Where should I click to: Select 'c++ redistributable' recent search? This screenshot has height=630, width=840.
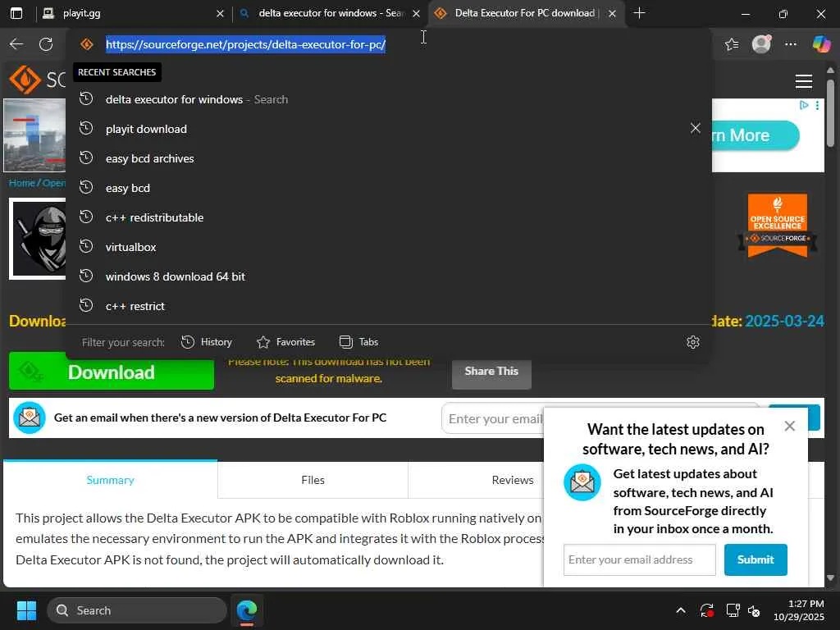click(388, 217)
